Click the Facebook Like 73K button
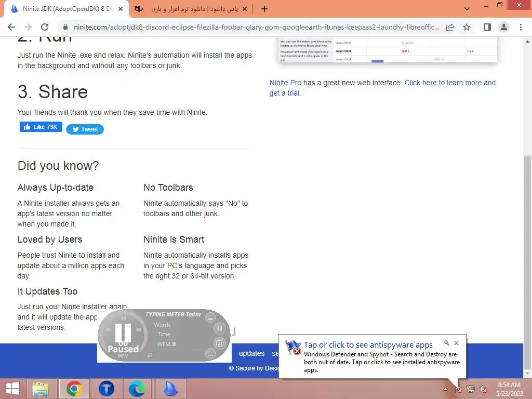Viewport: 532px width, 399px height. 41,127
